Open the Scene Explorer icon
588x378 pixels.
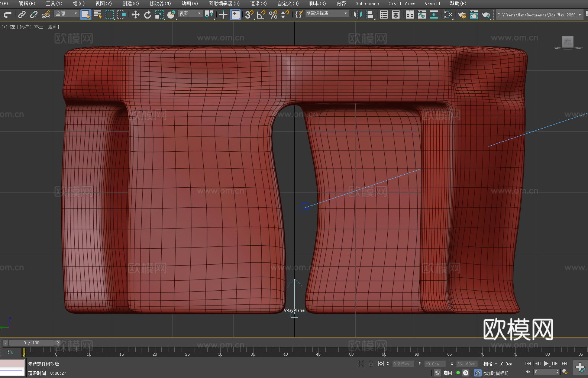(384, 14)
